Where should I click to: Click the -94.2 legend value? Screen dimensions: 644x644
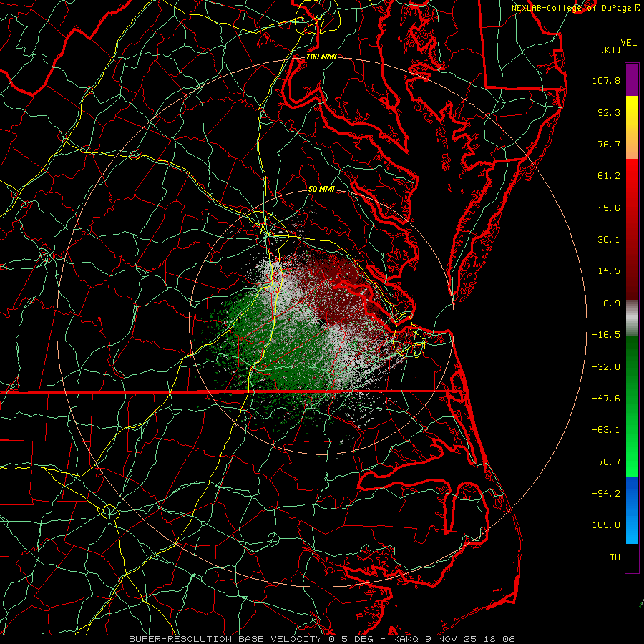click(x=606, y=493)
